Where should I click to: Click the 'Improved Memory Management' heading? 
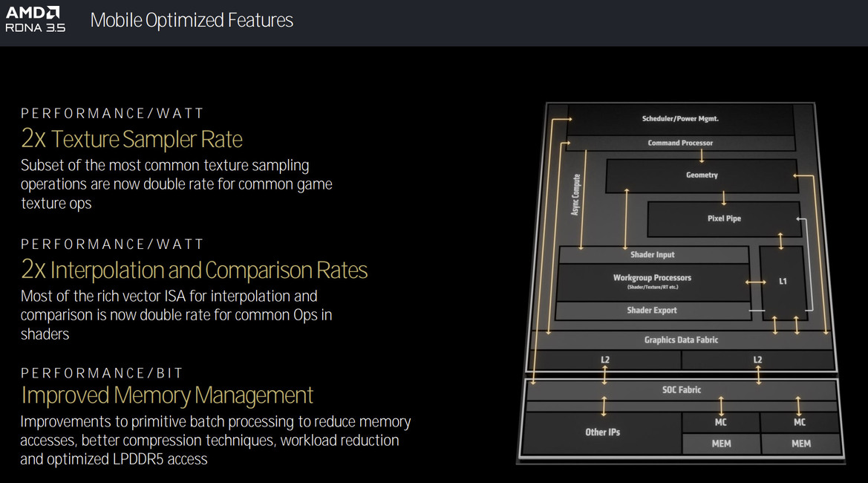click(167, 395)
